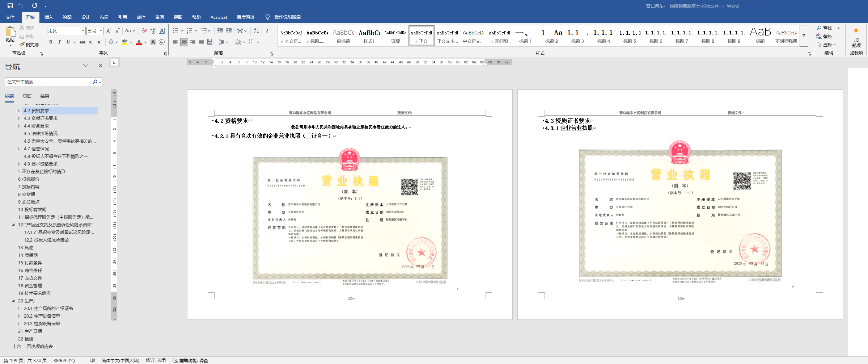Save the document with the floppy disk icon
This screenshot has width=868, height=364.
click(10, 6)
